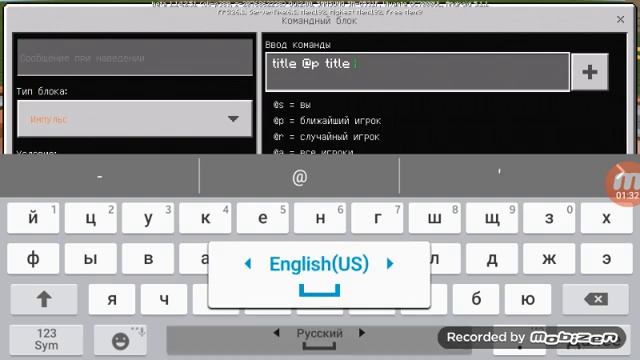Image resolution: width=640 pixels, height=360 pixels.
Task: Tap the Русский space bar
Action: coord(319,340)
